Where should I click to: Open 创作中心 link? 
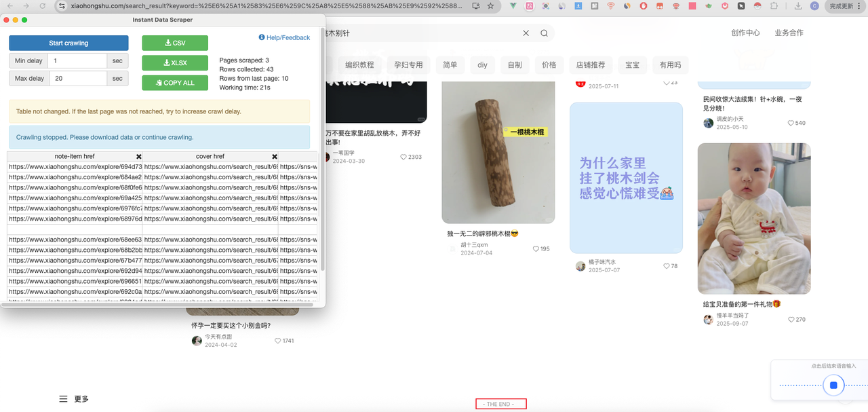[745, 33]
